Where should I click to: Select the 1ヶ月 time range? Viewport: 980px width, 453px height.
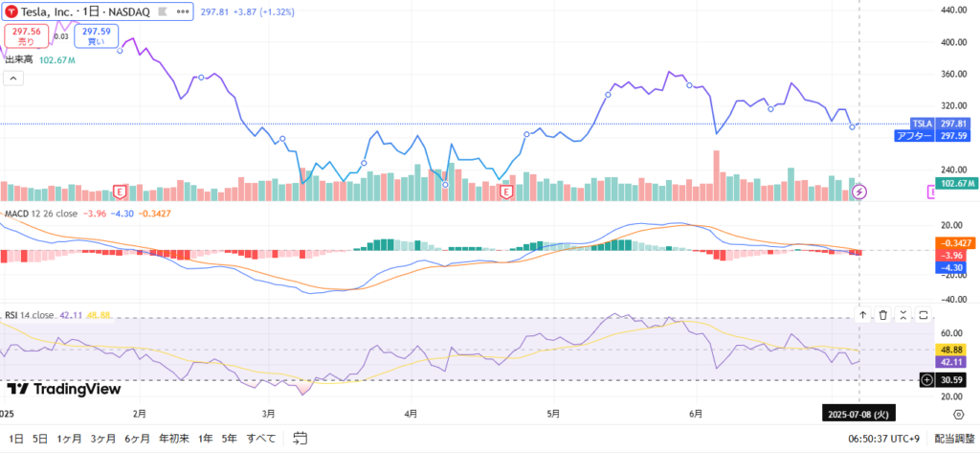pyautogui.click(x=69, y=438)
